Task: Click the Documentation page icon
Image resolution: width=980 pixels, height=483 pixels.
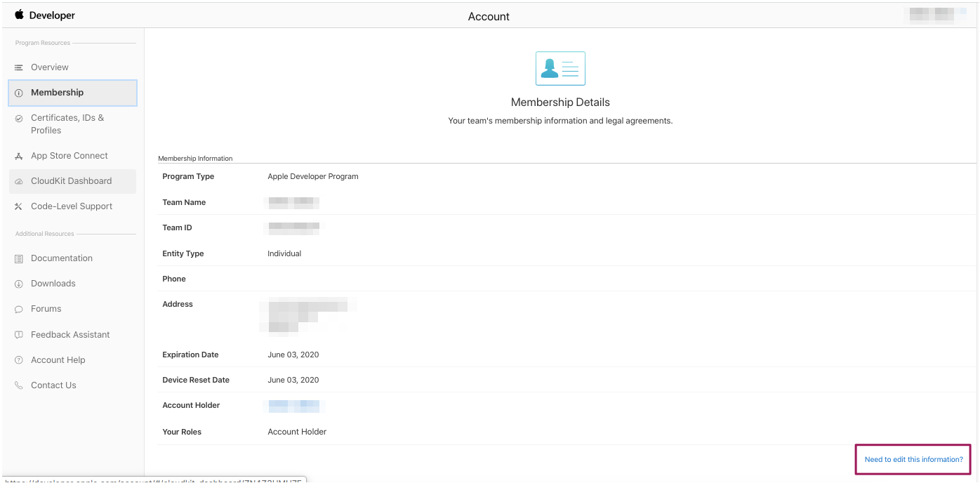Action: 17,258
